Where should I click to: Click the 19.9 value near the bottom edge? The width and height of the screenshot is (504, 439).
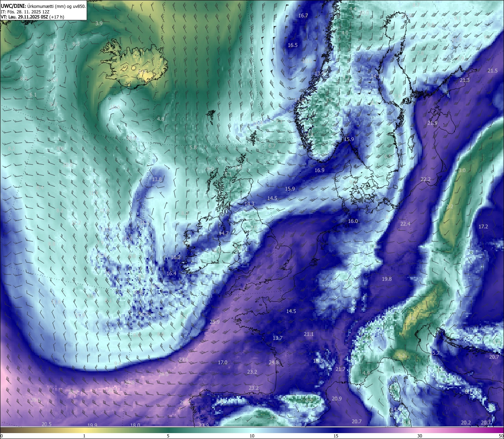(92, 425)
